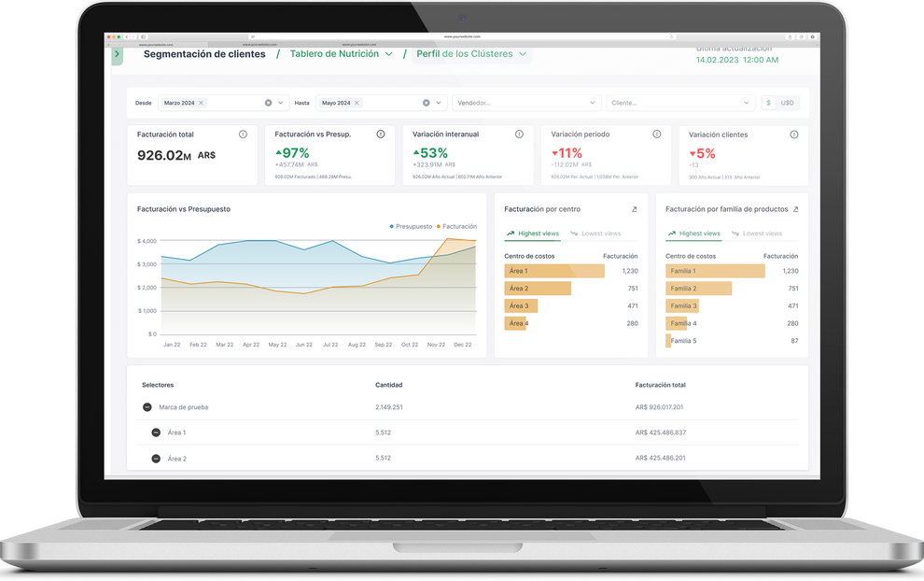Switch currency to $ pesos

click(769, 103)
